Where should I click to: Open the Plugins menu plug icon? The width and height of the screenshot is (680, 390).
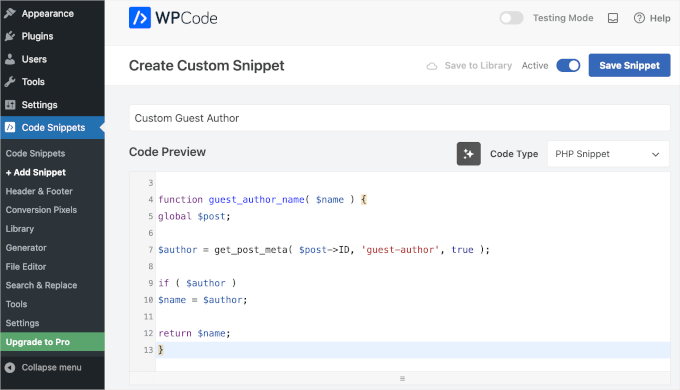pyautogui.click(x=10, y=36)
